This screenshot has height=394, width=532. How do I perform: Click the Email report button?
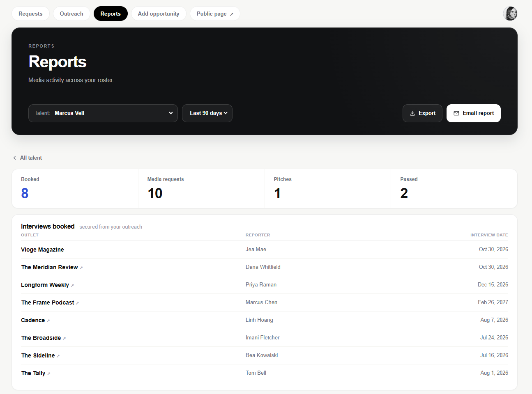pos(474,113)
